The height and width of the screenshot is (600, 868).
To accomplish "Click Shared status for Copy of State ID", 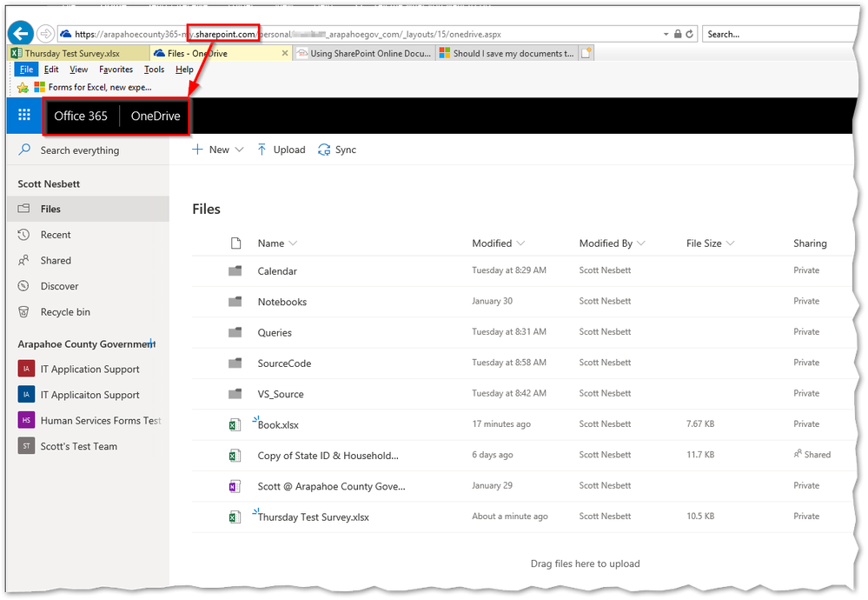I will [x=812, y=454].
